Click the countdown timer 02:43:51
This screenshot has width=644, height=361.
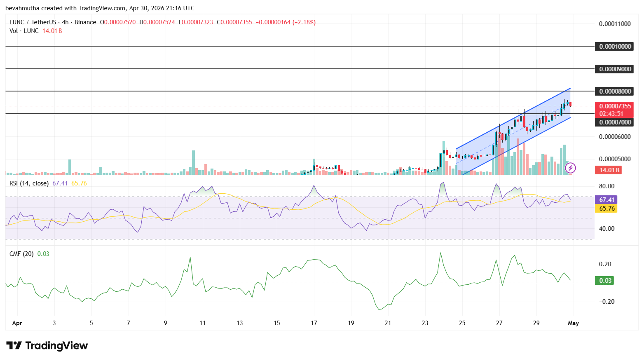click(611, 114)
